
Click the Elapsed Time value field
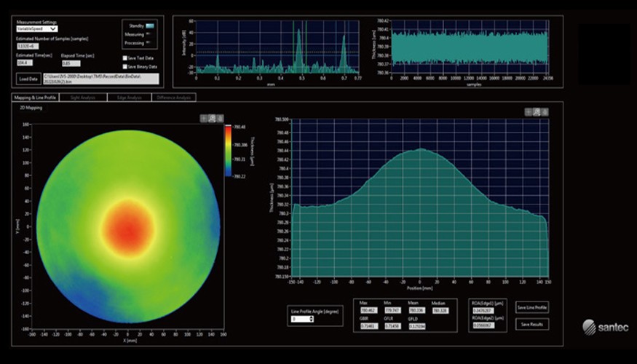(71, 63)
